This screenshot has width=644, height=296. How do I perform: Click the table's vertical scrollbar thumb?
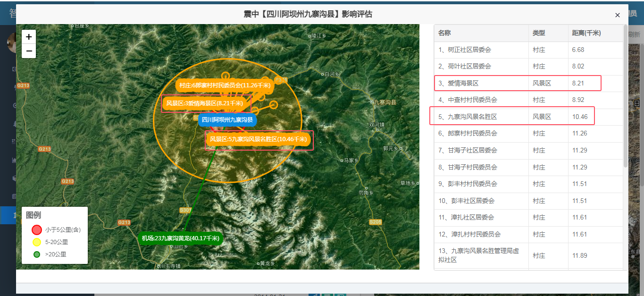(x=626, y=97)
